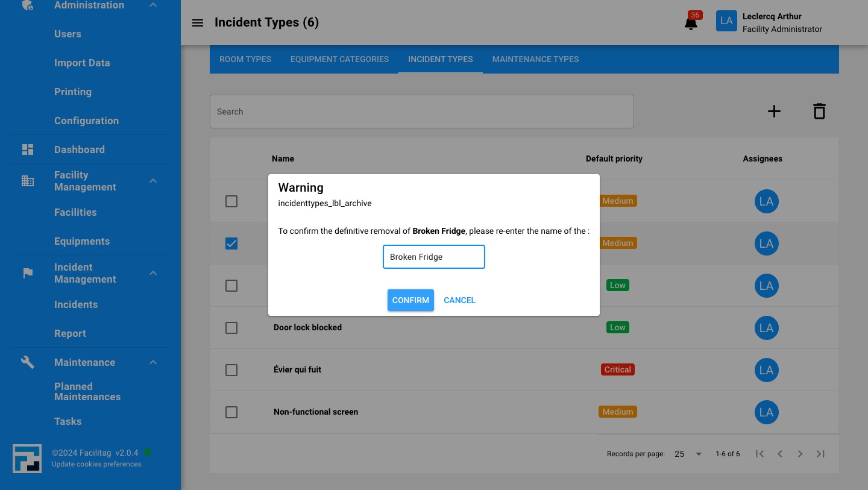Click the Maintenance wrench icon in sidebar

pos(28,362)
